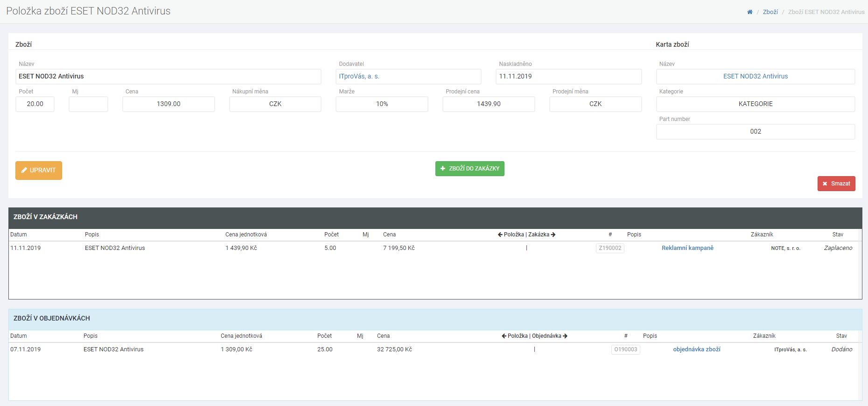The height and width of the screenshot is (406, 868).
Task: Click order date 07.11.2019
Action: click(26, 349)
